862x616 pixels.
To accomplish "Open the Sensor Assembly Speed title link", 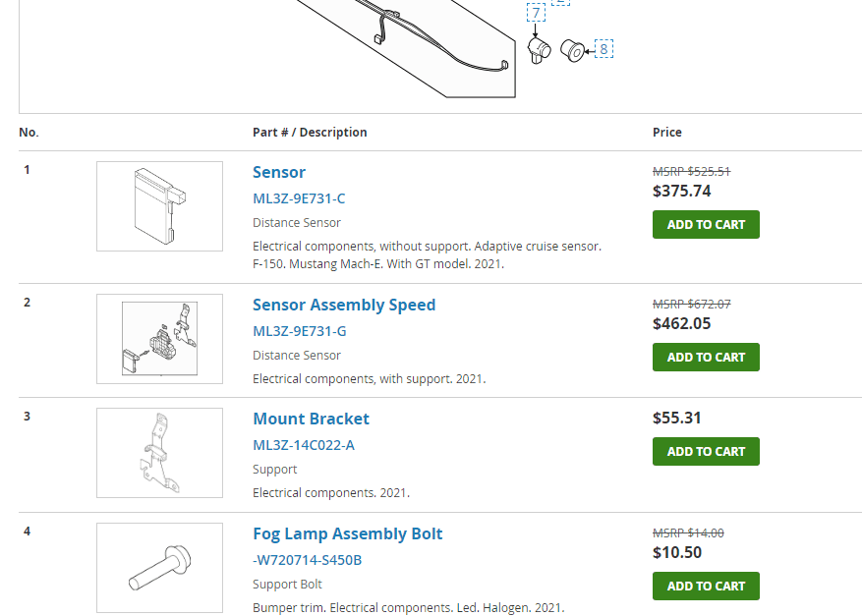I will tap(344, 305).
